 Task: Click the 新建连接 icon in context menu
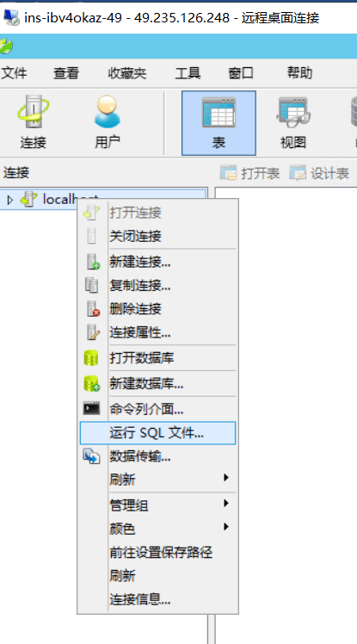click(93, 261)
